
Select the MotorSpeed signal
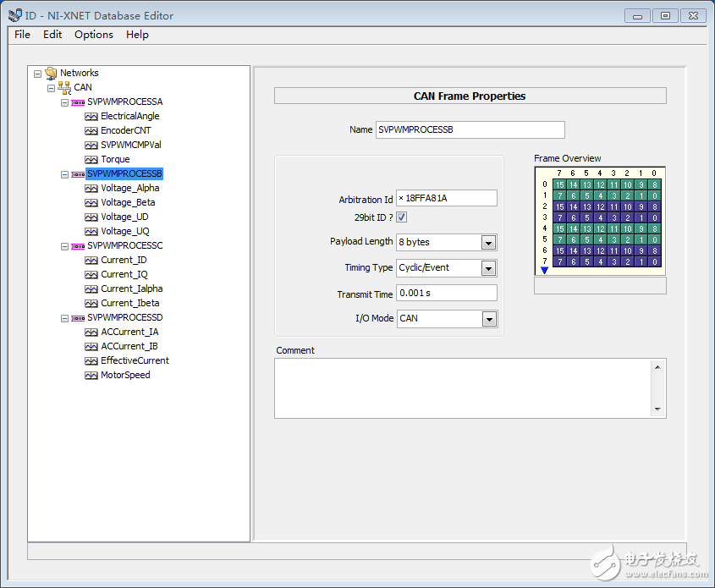coord(125,375)
